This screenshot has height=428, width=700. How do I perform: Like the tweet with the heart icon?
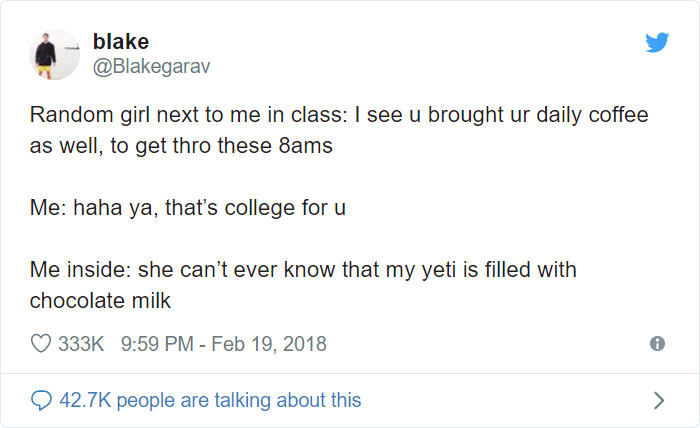(x=42, y=344)
